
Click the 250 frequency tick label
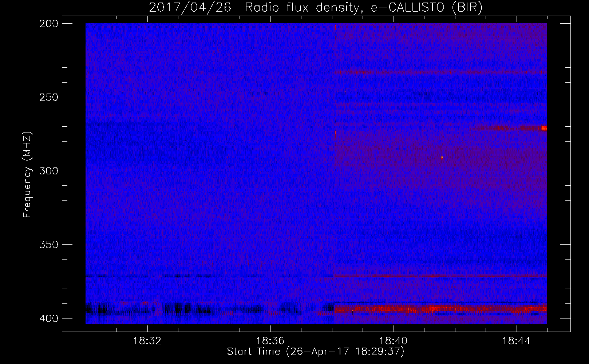click(x=48, y=97)
